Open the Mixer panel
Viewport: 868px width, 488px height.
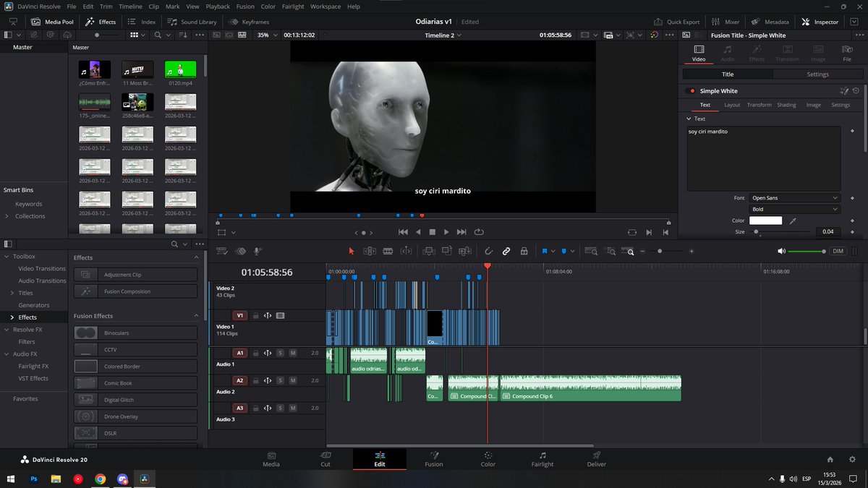pos(725,22)
